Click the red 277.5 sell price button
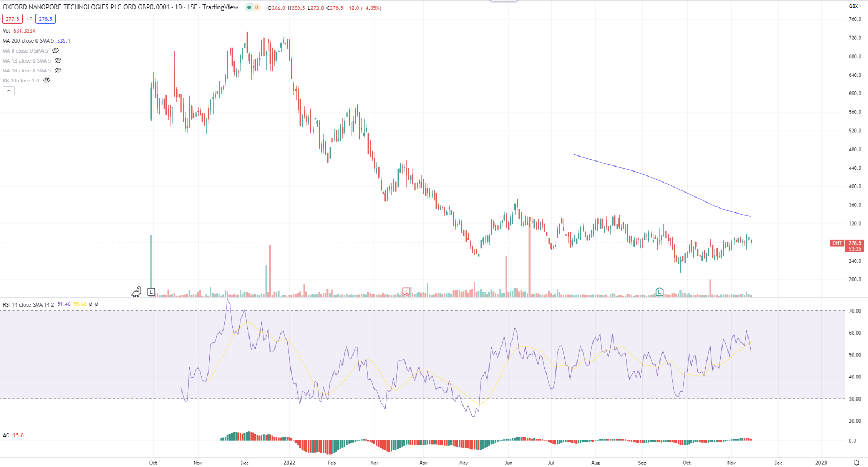Image resolution: width=868 pixels, height=467 pixels. coord(12,19)
